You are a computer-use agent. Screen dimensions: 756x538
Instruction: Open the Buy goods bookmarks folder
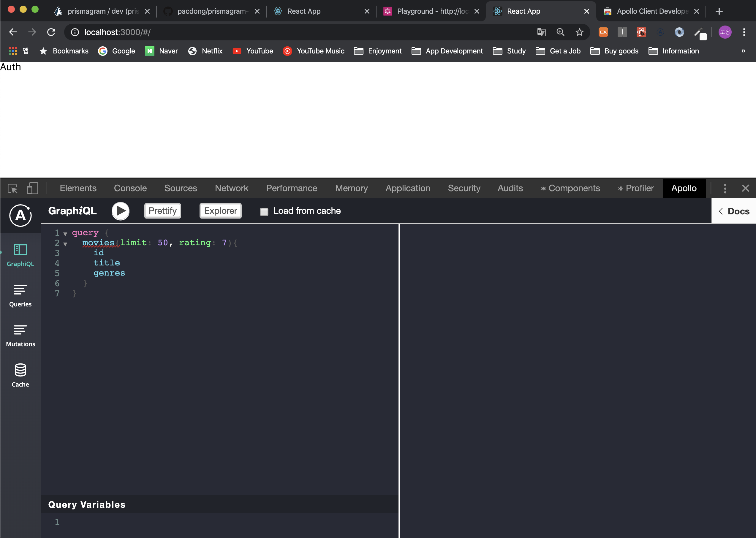pyautogui.click(x=615, y=51)
